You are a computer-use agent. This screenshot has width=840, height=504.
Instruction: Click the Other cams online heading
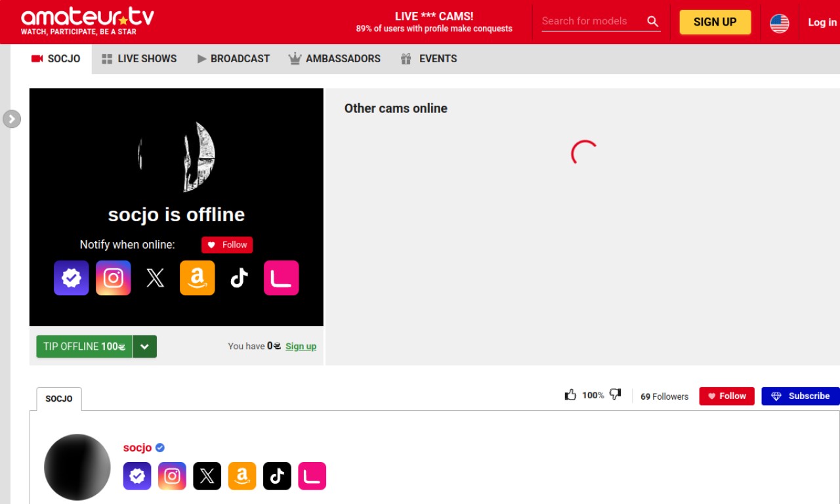pos(396,108)
